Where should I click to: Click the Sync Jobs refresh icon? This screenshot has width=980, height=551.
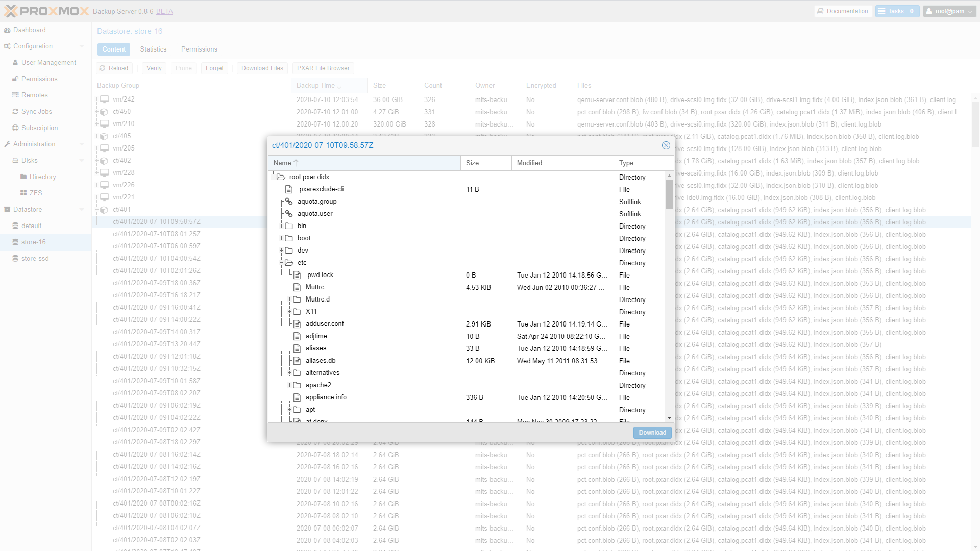(x=15, y=112)
